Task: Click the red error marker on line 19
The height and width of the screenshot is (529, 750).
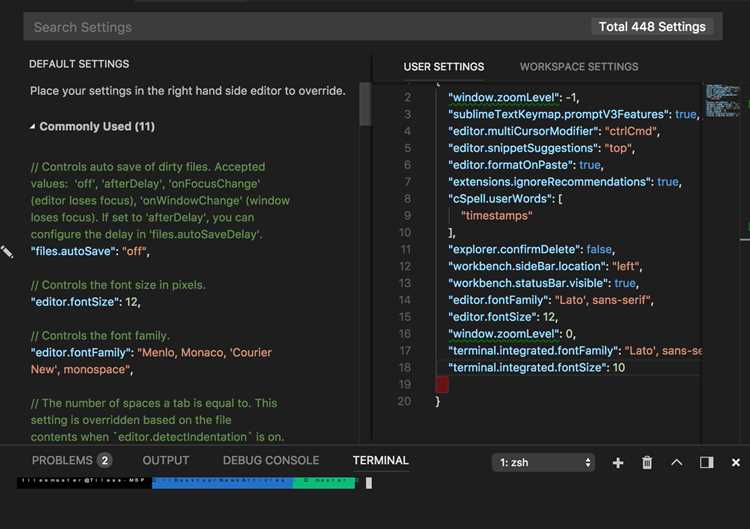Action: coord(442,385)
